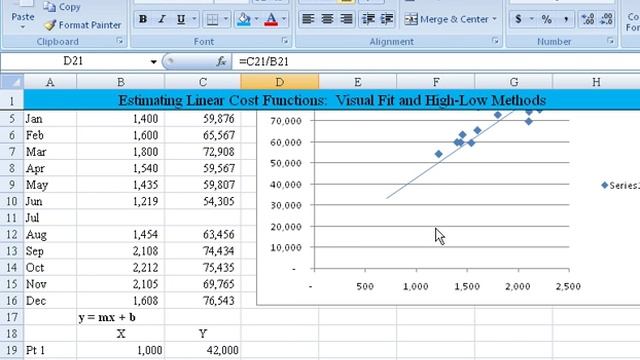Screen dimensions: 640x360
Task: Center text horizontally
Action: pyautogui.click(x=327, y=19)
